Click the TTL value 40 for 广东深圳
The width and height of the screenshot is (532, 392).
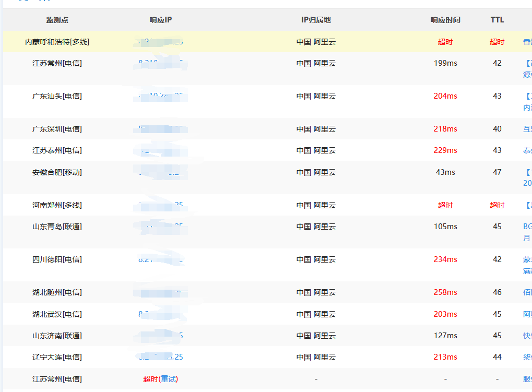[x=497, y=129]
